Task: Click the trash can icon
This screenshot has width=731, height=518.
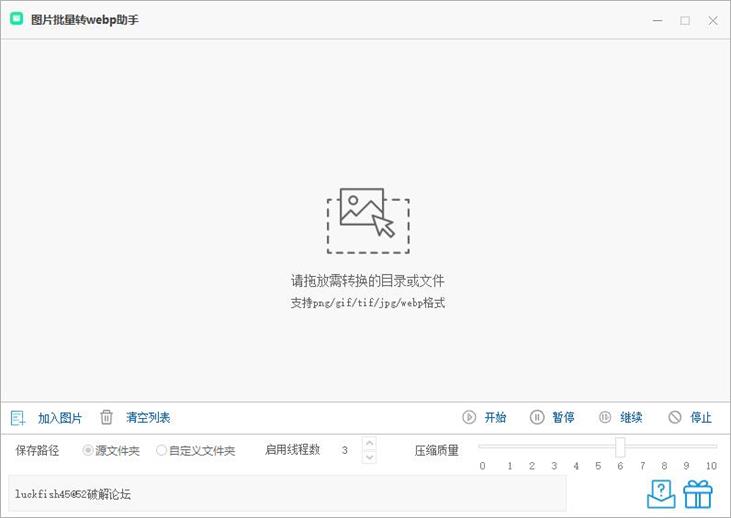Action: [106, 417]
